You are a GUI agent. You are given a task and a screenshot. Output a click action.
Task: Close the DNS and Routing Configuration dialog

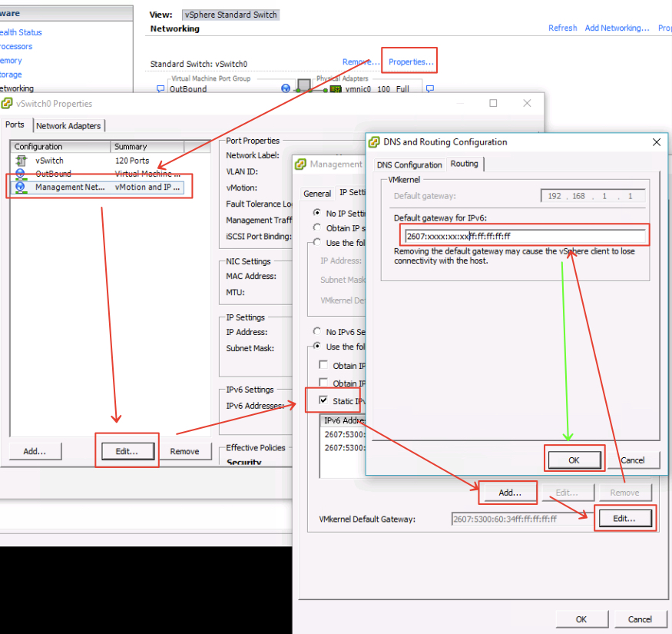(x=657, y=142)
